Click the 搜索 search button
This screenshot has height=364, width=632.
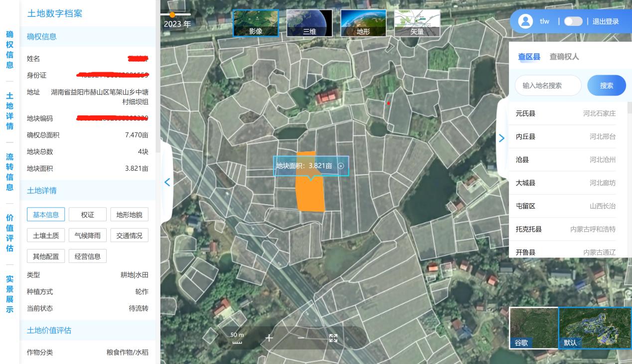pos(606,86)
